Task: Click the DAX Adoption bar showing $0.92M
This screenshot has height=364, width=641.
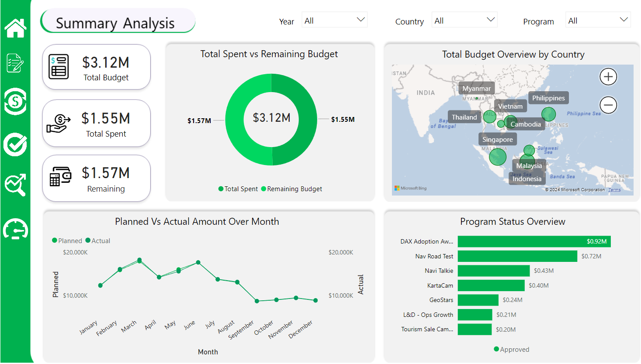Action: [533, 241]
